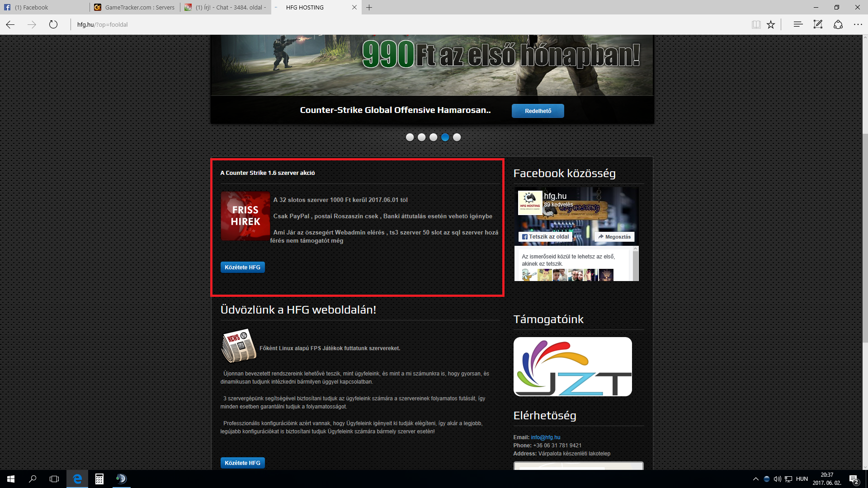Click the Facebook widget scroll up arrow
Viewport: 868px width, 488px height.
point(636,249)
